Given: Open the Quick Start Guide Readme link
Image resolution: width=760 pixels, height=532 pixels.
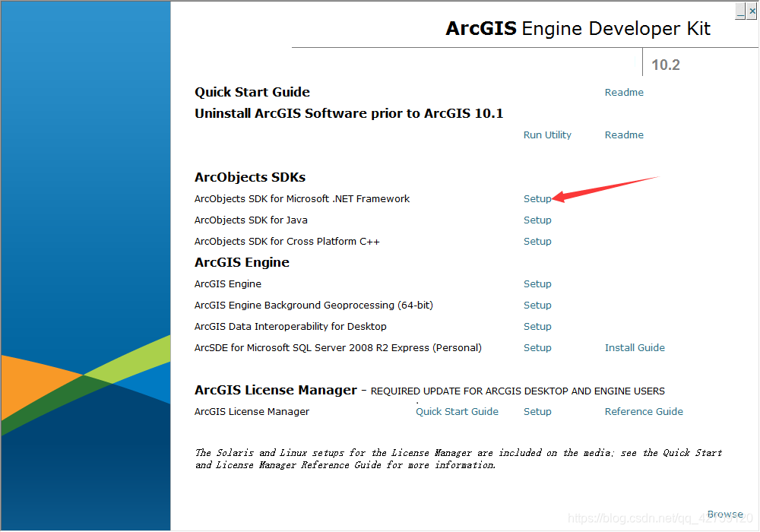Looking at the screenshot, I should (x=624, y=92).
